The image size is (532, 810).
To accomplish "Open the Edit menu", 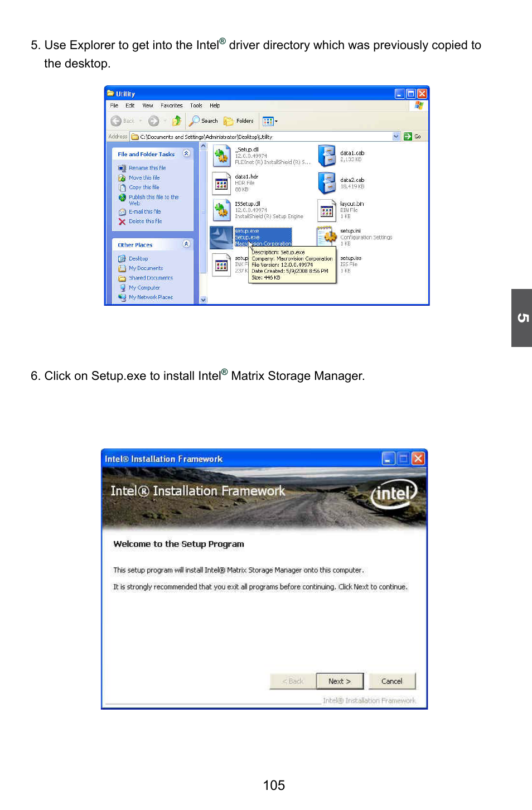I will click(130, 105).
